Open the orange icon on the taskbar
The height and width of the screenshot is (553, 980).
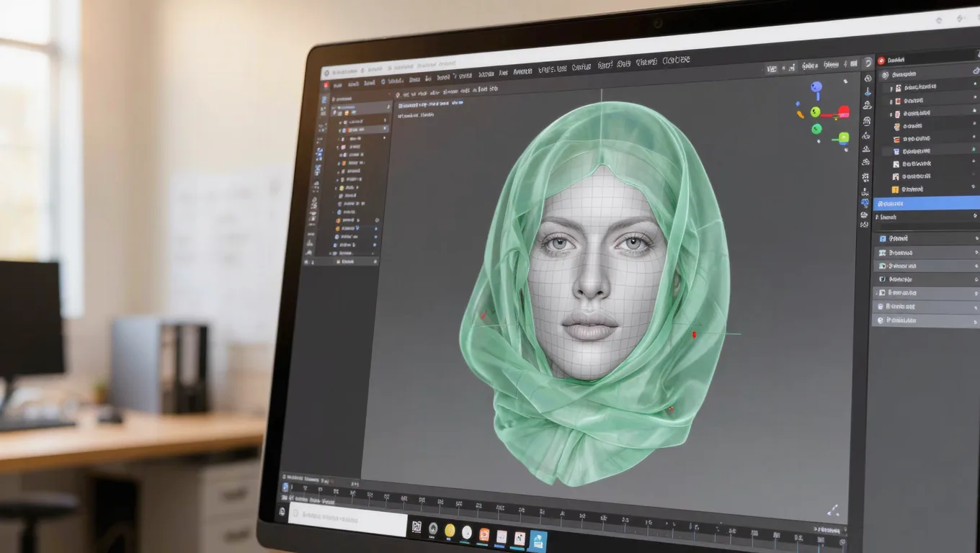(x=484, y=534)
